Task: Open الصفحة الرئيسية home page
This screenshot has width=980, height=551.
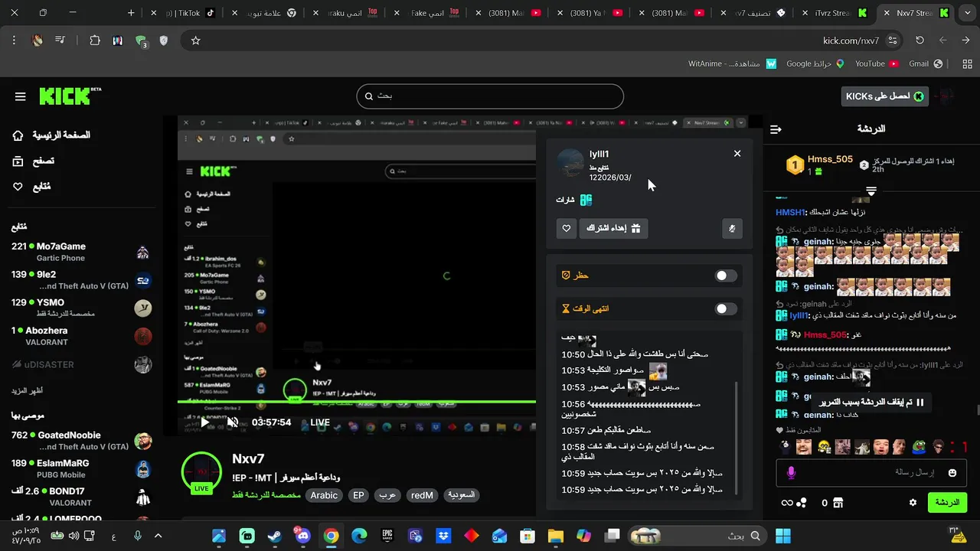Action: (x=51, y=135)
